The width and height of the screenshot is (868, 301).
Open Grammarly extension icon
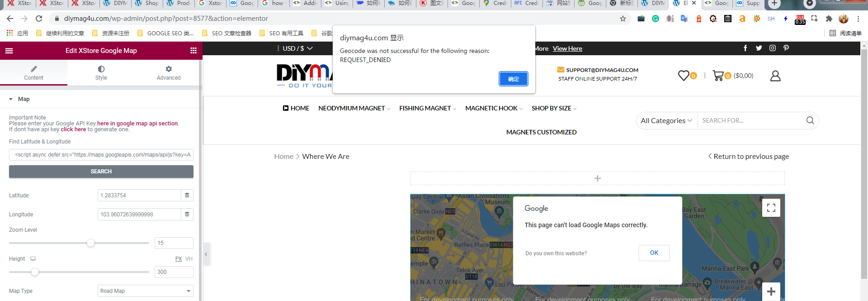[x=656, y=19]
